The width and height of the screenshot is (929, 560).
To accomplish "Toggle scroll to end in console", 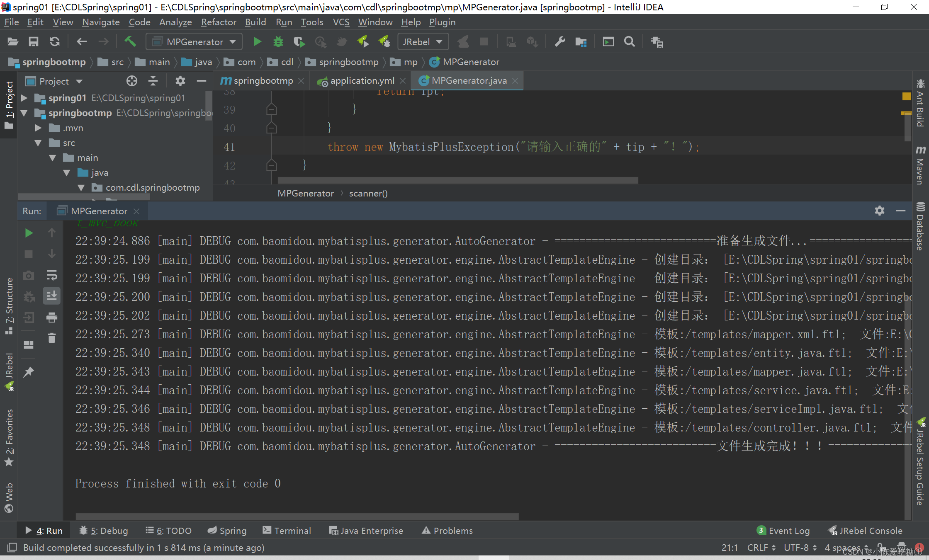I will pyautogui.click(x=52, y=296).
